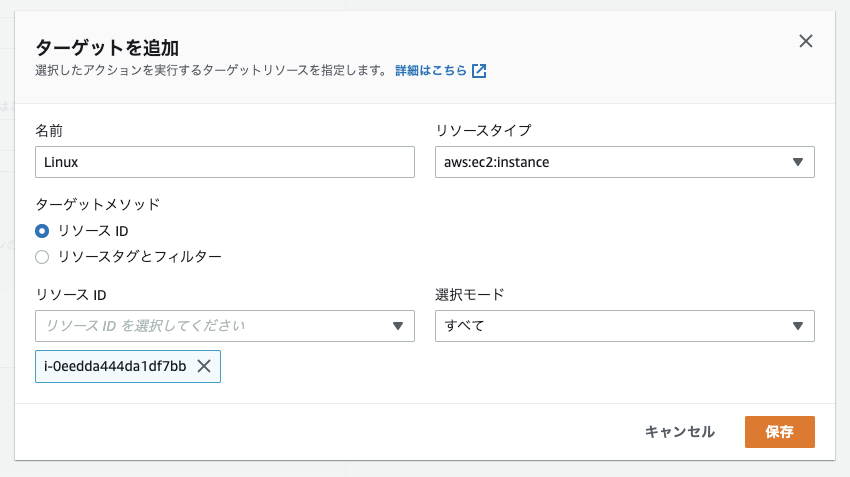Viewport: 850px width, 477px height.
Task: Open the 詳細はこちら help link
Action: (430, 70)
